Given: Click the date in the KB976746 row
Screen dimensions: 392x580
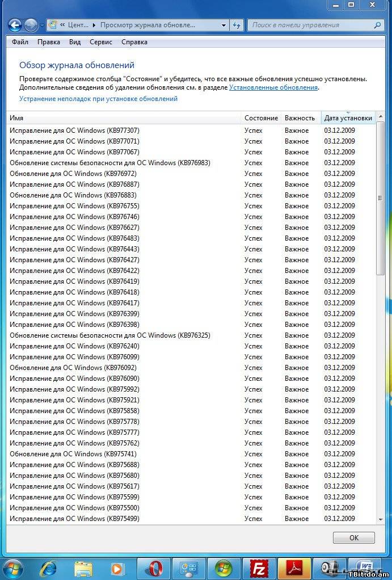Looking at the screenshot, I should click(339, 217).
